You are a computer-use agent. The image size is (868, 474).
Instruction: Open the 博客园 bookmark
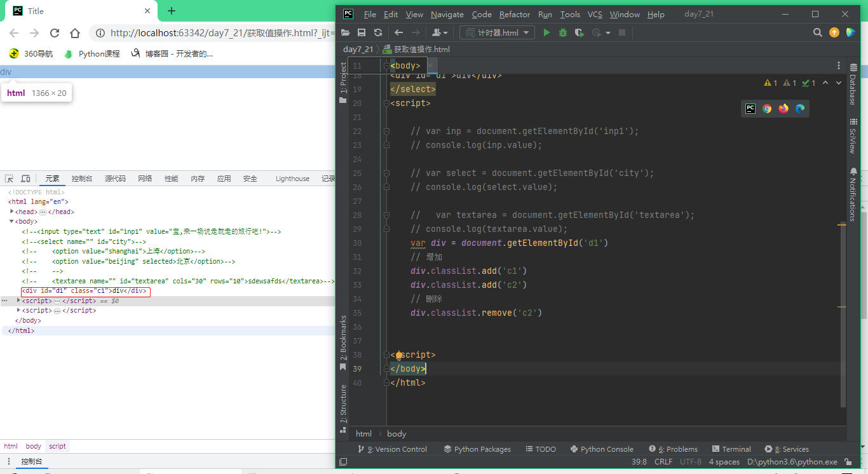coord(172,54)
